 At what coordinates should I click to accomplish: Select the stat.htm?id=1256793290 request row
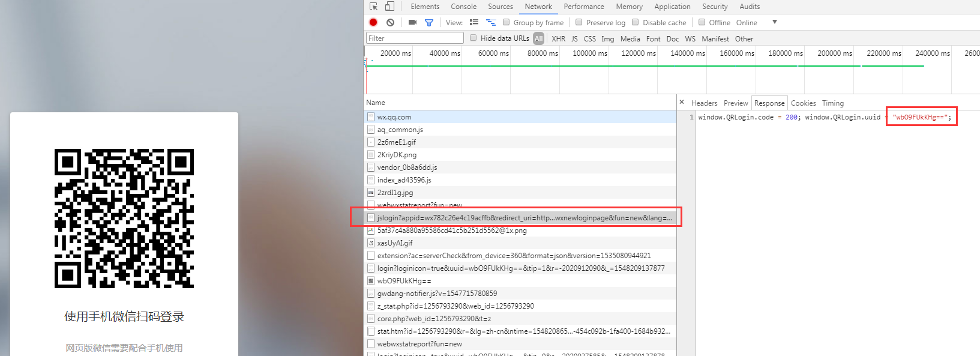pyautogui.click(x=520, y=331)
